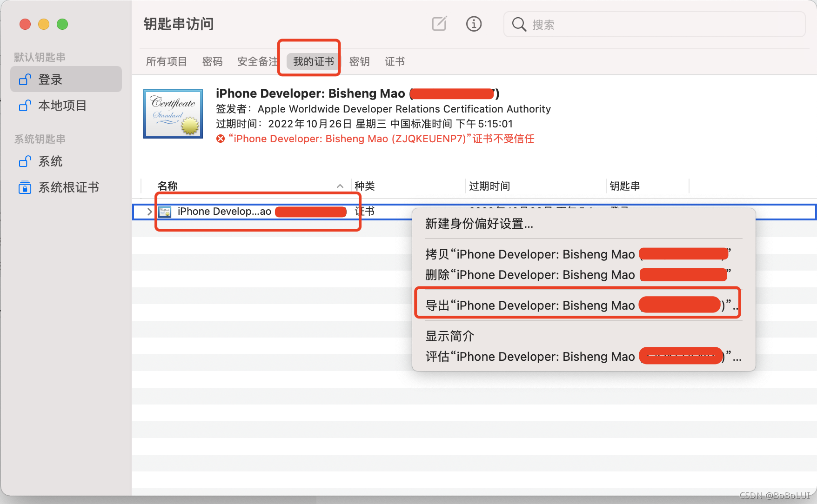Click the green zoom window button
This screenshot has width=817, height=504.
62,24
